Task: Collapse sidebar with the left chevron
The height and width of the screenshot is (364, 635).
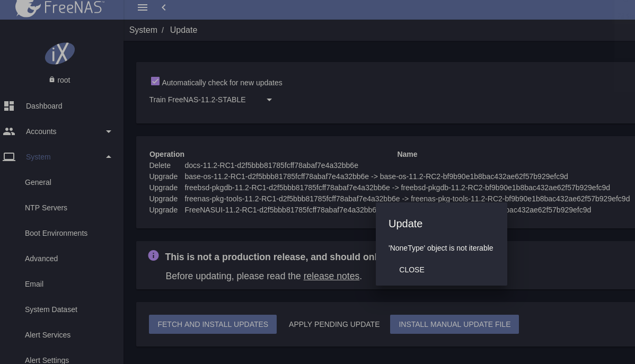Action: [164, 7]
